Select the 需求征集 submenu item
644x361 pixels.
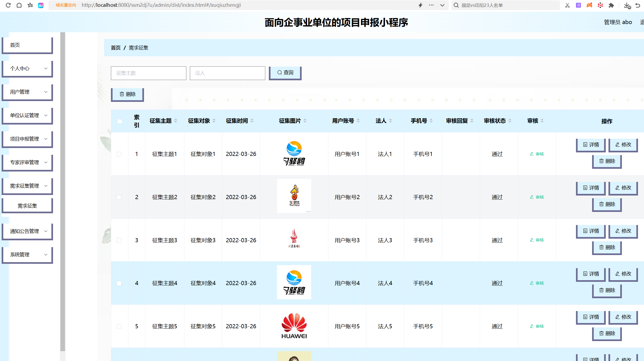27,206
